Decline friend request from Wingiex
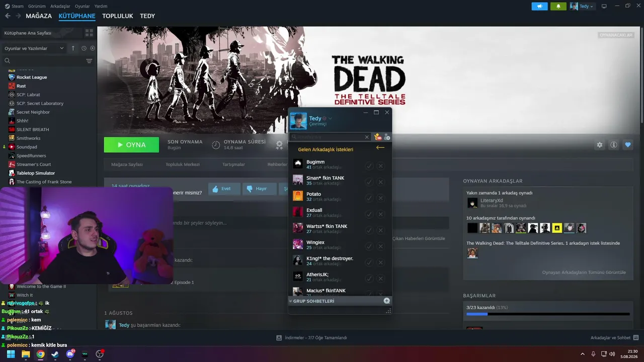644x362 pixels. pos(380,246)
